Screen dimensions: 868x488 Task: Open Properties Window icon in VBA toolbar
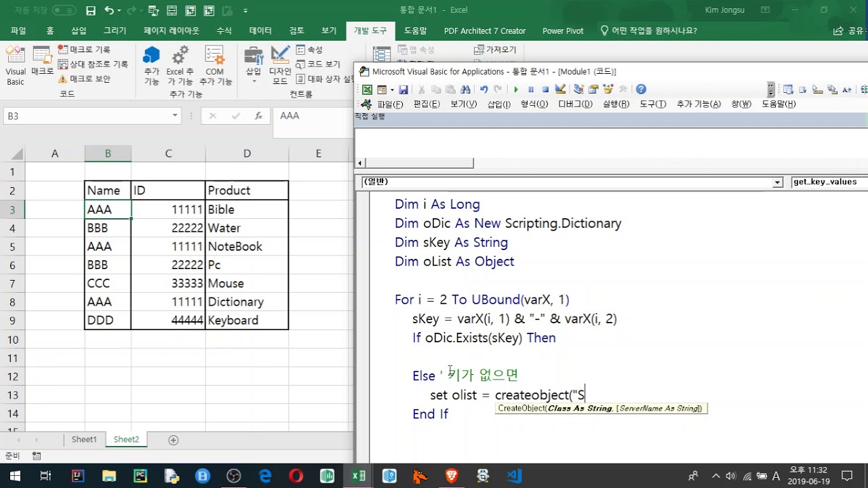pyautogui.click(x=593, y=89)
